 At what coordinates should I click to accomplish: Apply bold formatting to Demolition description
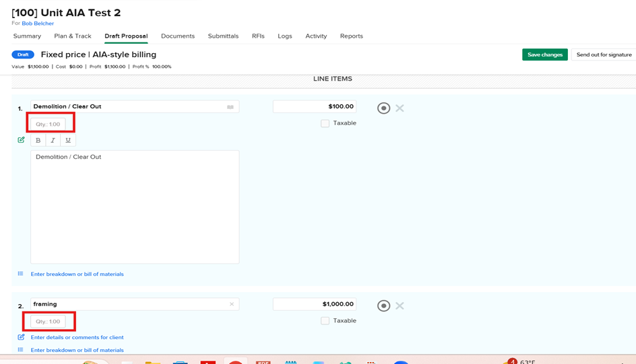[38, 141]
